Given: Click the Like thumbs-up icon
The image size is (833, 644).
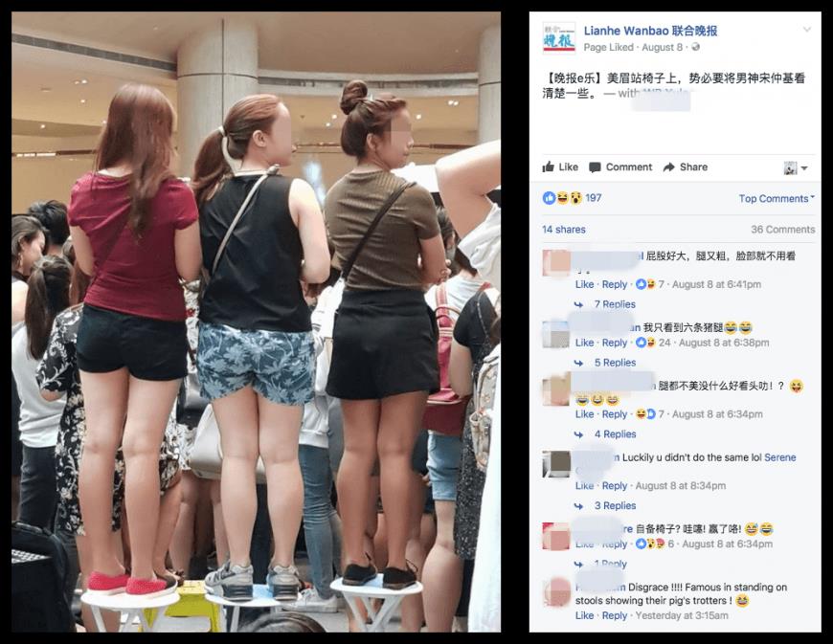Looking at the screenshot, I should 549,167.
